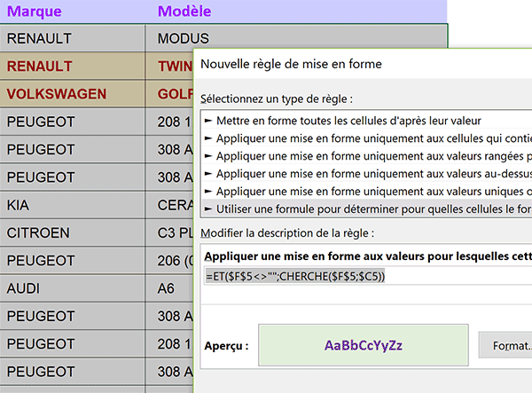Select the MODUS model cell
Viewport: 532px width, 393px height.
[x=296, y=37]
